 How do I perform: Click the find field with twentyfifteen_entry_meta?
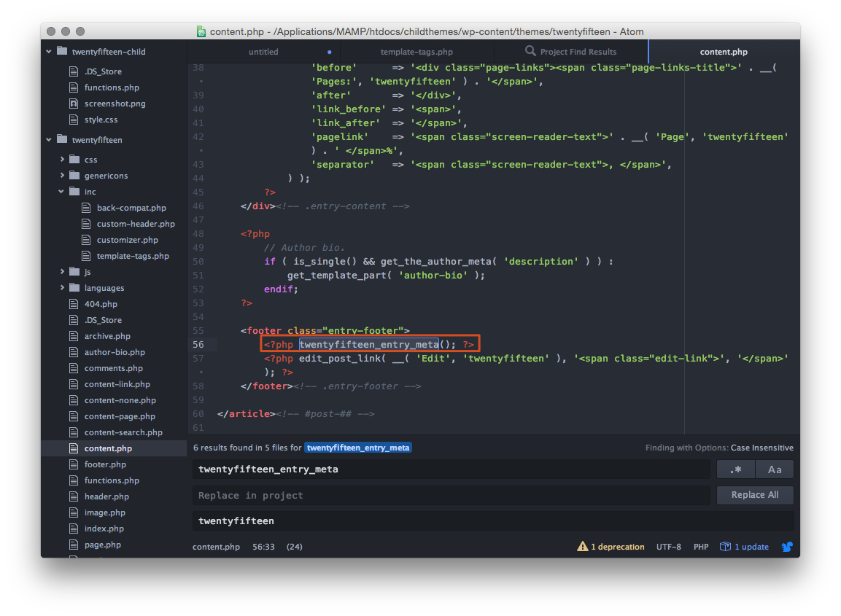(451, 469)
